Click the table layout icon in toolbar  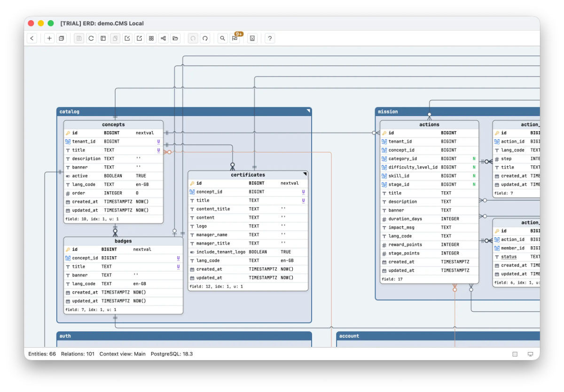tap(103, 39)
